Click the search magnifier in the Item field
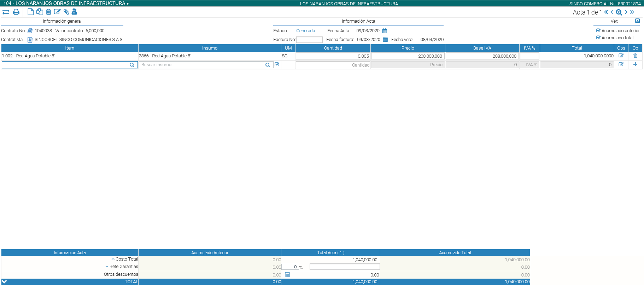Screen dimensions: 644x285 (132, 65)
